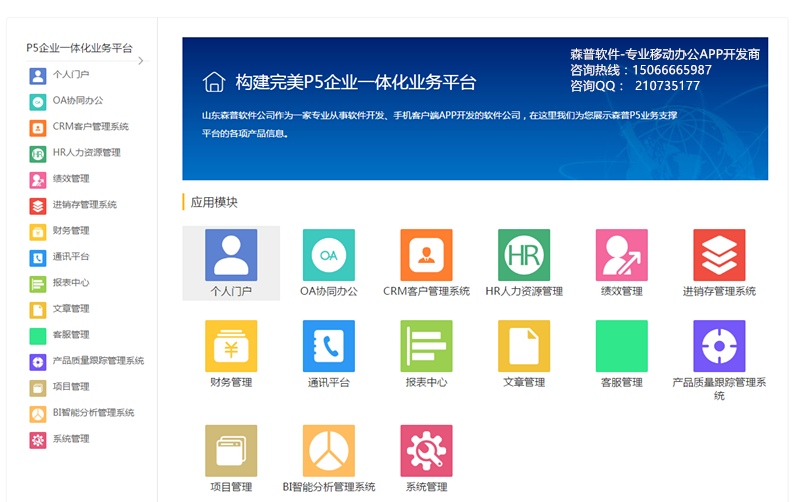Open the 项目管理 module tile
This screenshot has width=800, height=502.
click(x=231, y=451)
